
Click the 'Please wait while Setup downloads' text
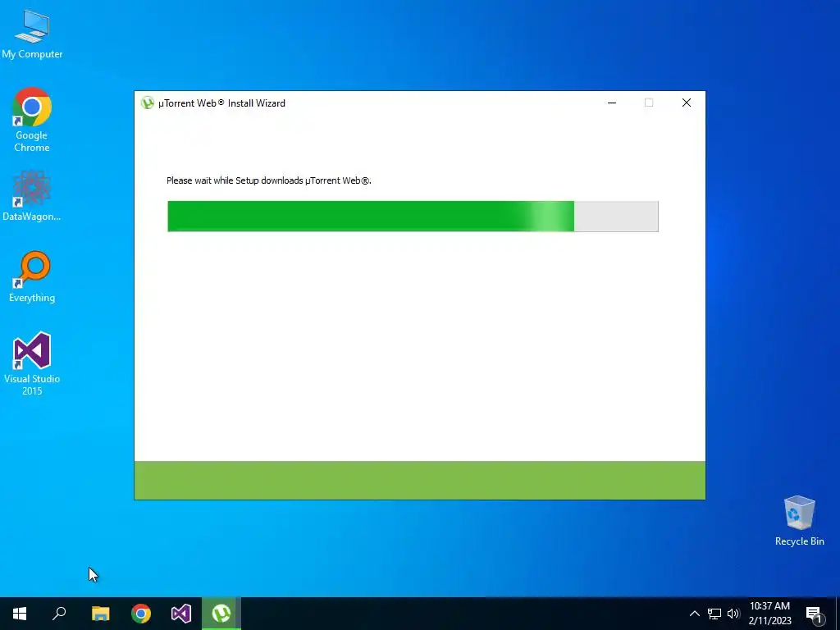coord(269,180)
